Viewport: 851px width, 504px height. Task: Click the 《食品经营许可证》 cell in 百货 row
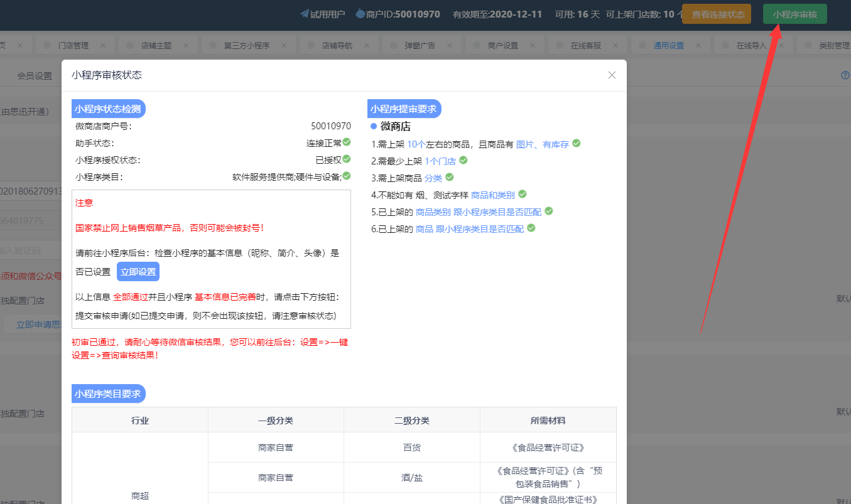coord(548,448)
